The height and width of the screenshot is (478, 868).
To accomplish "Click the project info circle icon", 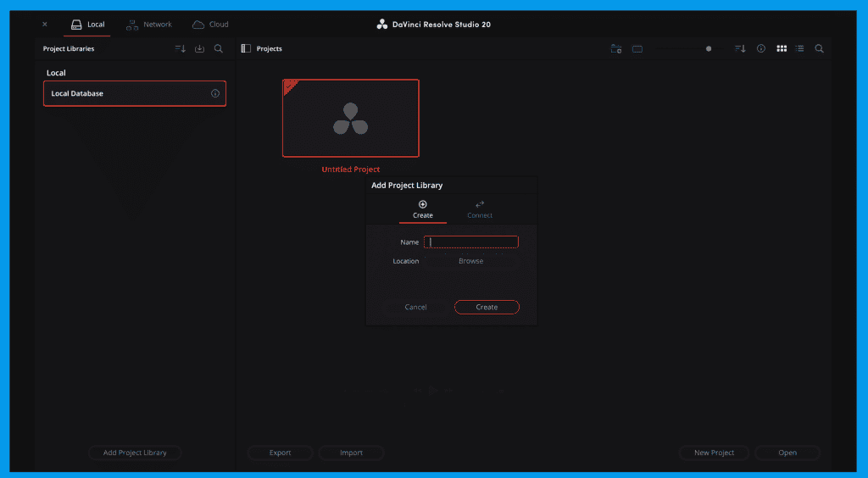I will 761,48.
